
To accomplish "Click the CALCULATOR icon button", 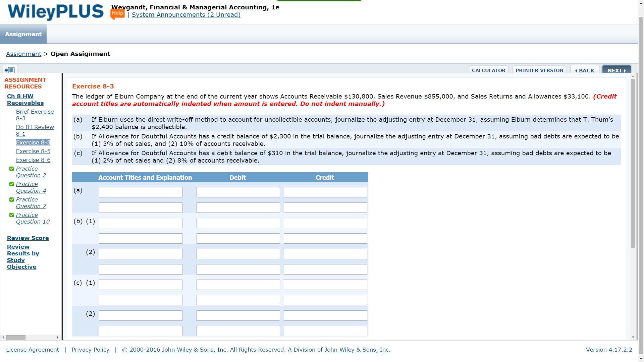I will point(489,70).
